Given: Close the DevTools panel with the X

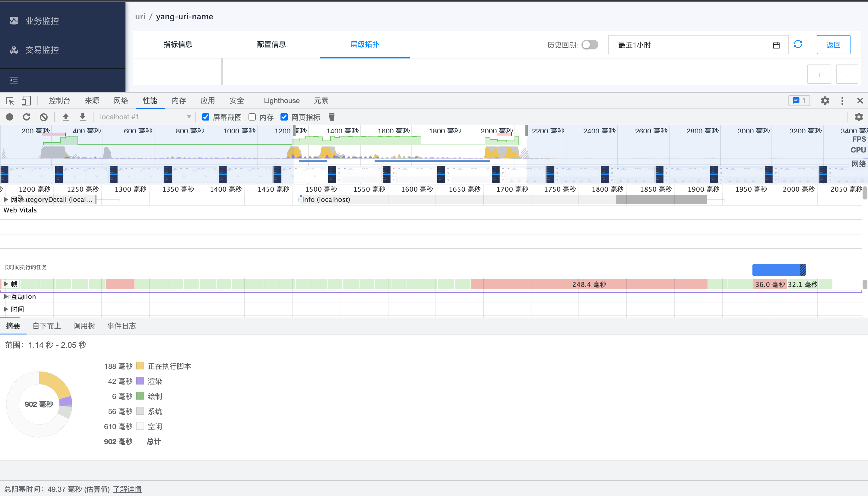Looking at the screenshot, I should tap(860, 101).
